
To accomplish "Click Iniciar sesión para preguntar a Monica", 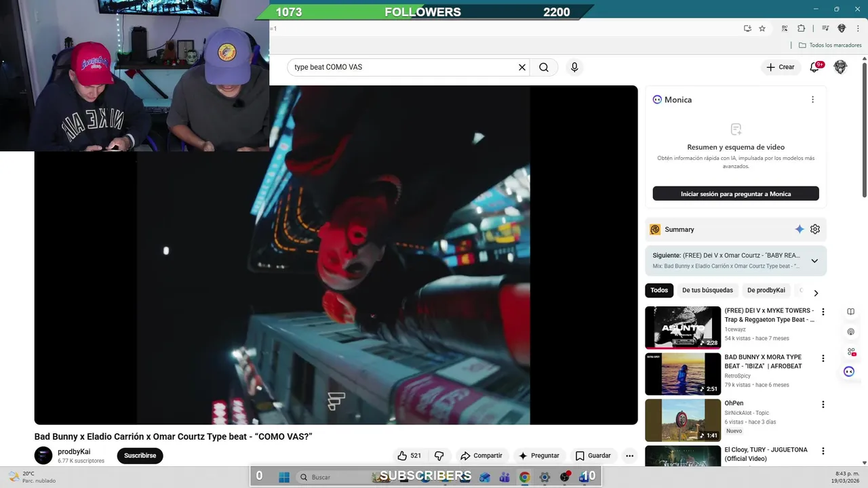I will coord(736,194).
